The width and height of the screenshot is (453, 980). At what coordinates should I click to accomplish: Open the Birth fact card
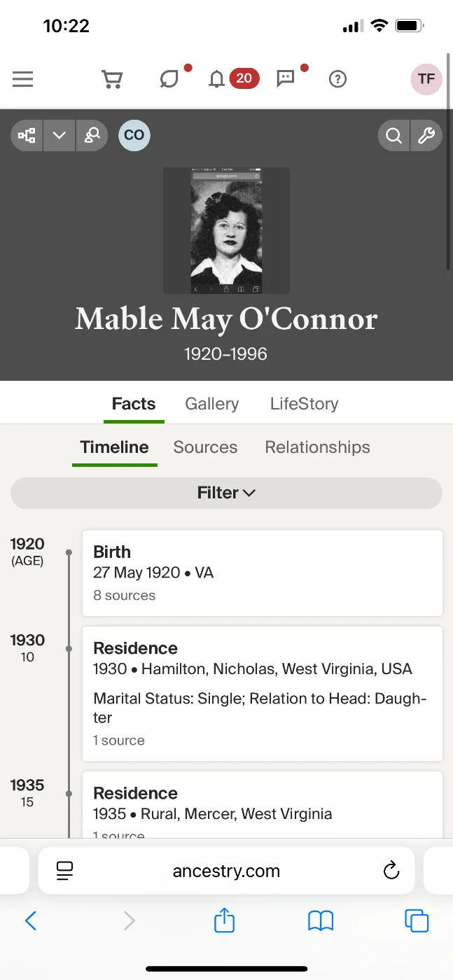point(263,573)
